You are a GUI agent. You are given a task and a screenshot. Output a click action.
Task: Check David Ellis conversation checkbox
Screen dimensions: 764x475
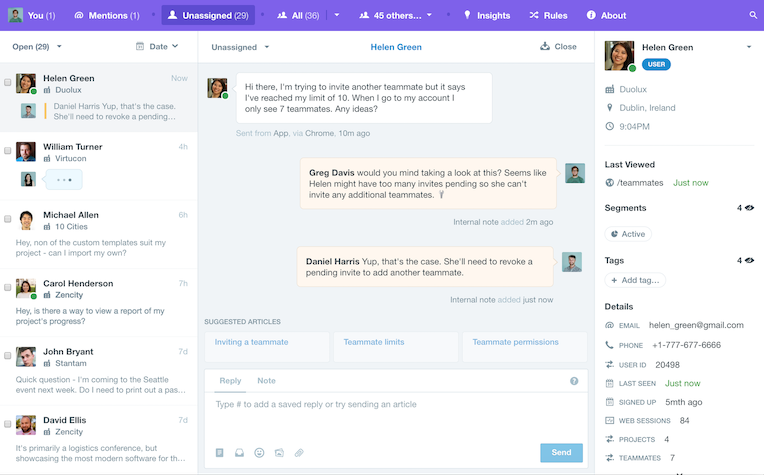tap(8, 424)
